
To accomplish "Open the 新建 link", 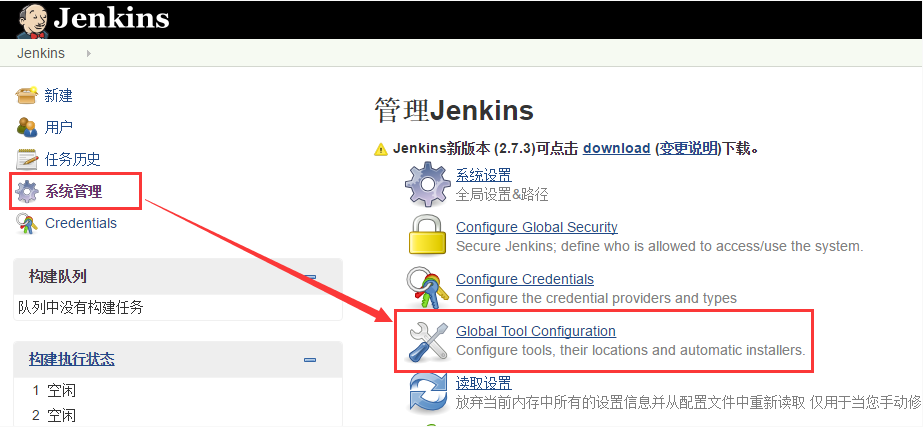I will (59, 95).
